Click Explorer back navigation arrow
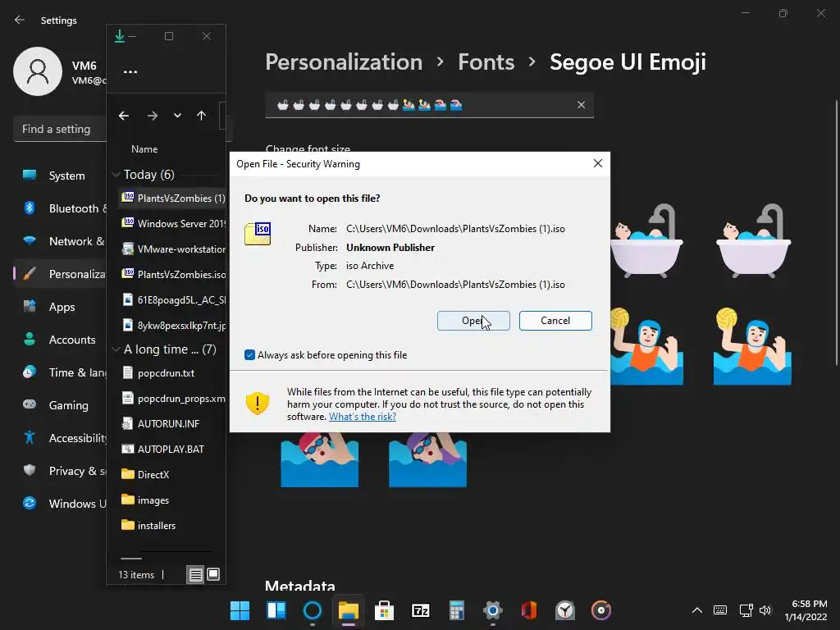840x630 pixels. [x=124, y=116]
